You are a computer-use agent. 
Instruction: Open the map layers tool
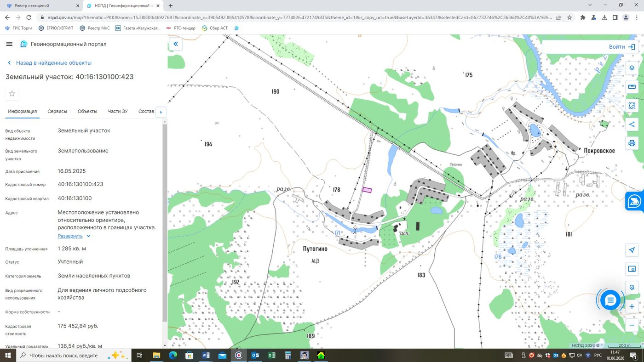(632, 68)
